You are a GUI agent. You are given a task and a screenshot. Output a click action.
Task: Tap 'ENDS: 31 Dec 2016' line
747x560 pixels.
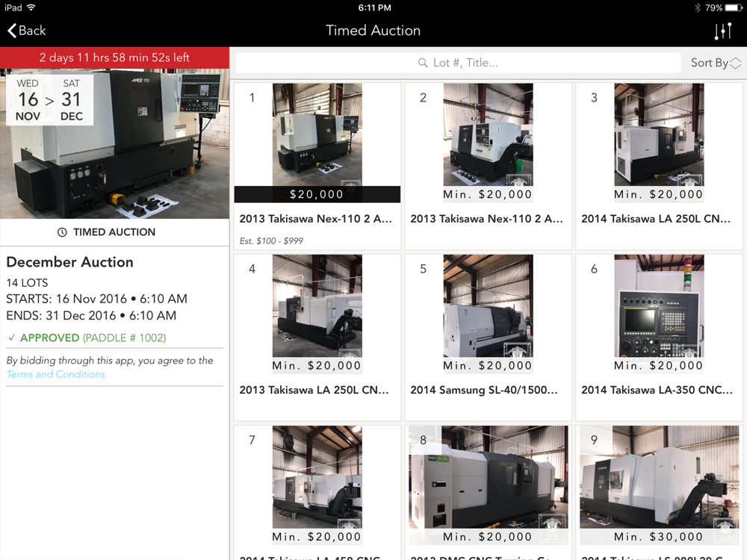(91, 316)
